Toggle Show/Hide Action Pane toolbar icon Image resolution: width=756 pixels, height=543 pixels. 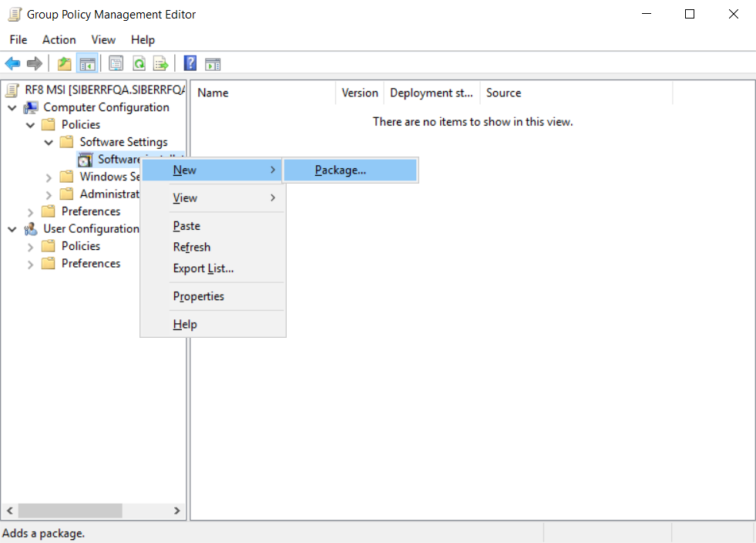click(213, 64)
